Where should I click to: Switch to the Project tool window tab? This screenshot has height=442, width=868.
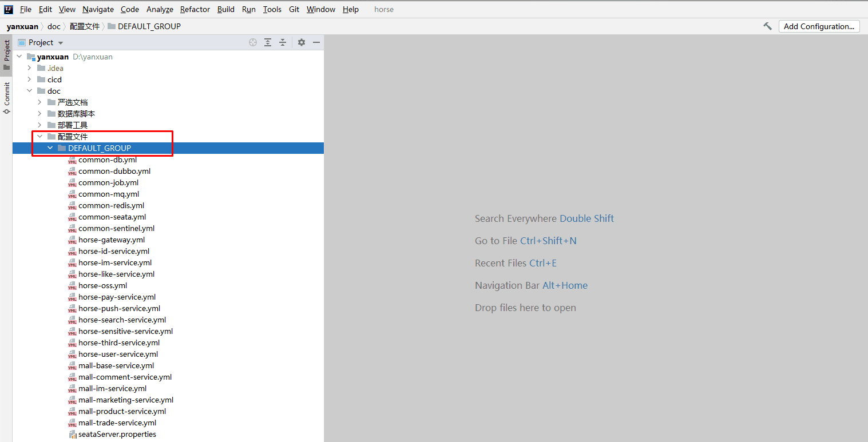[x=6, y=55]
